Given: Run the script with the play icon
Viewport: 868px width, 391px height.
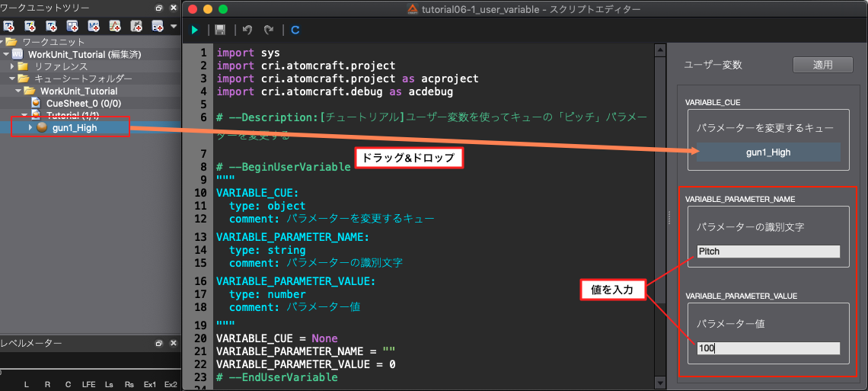Looking at the screenshot, I should click(195, 30).
